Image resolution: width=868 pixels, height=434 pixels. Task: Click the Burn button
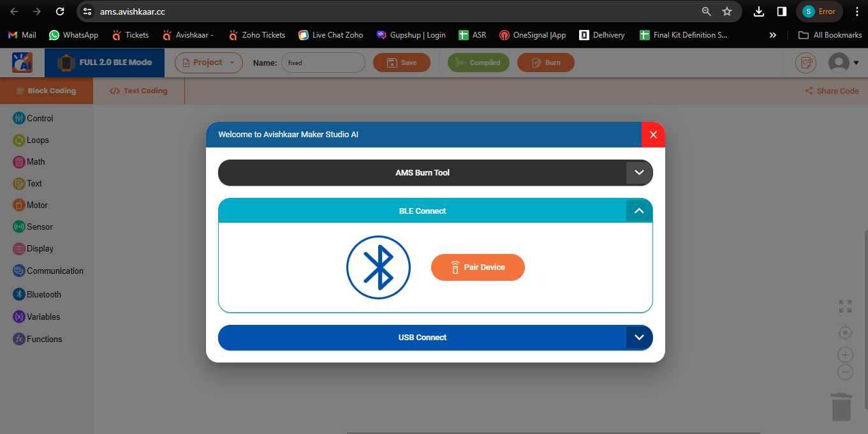[546, 63]
